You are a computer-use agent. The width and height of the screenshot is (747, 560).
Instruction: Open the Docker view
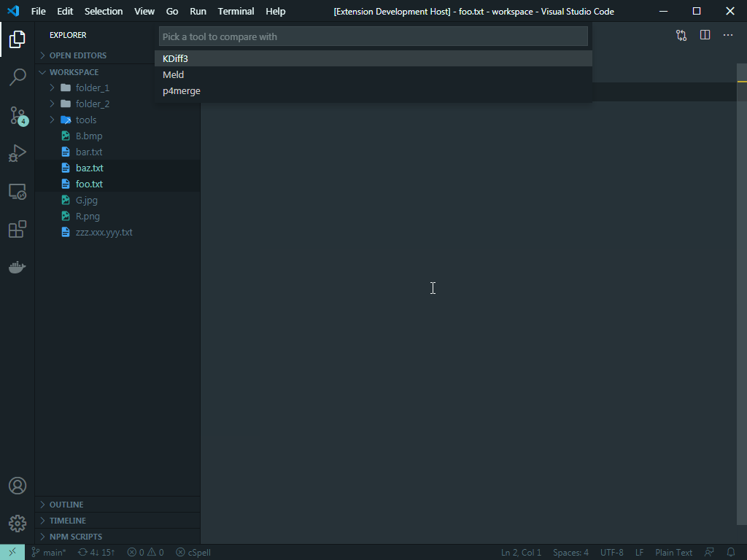pyautogui.click(x=18, y=268)
